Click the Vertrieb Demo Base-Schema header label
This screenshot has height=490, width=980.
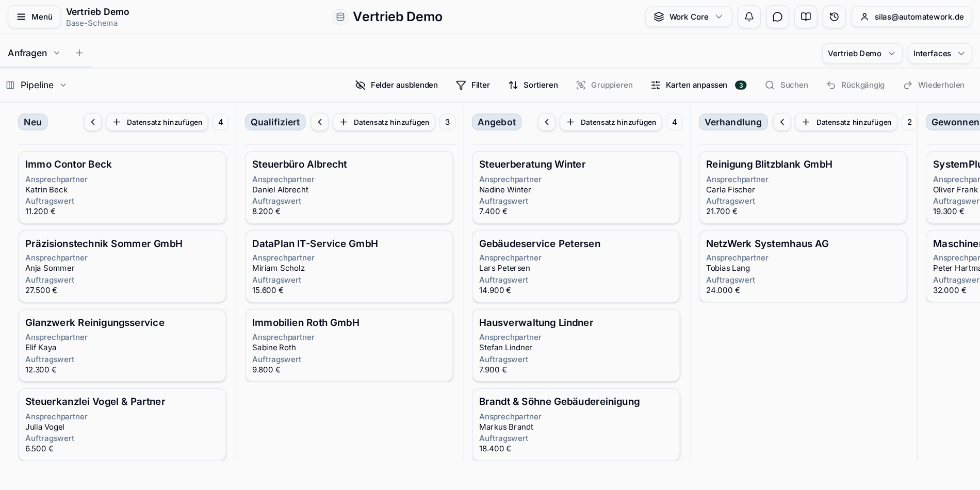click(x=97, y=17)
